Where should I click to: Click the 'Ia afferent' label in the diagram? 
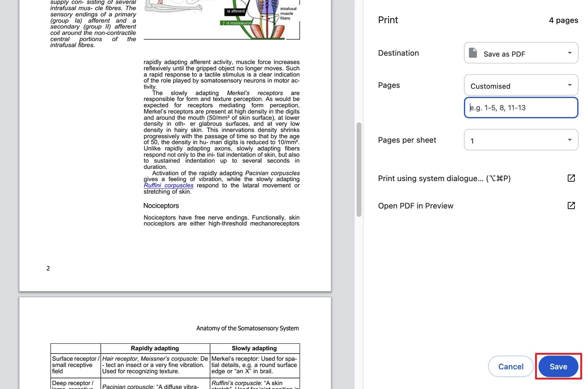236,11
